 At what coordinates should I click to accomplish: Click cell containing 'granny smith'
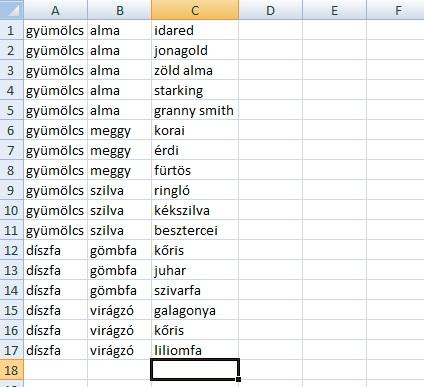195,110
